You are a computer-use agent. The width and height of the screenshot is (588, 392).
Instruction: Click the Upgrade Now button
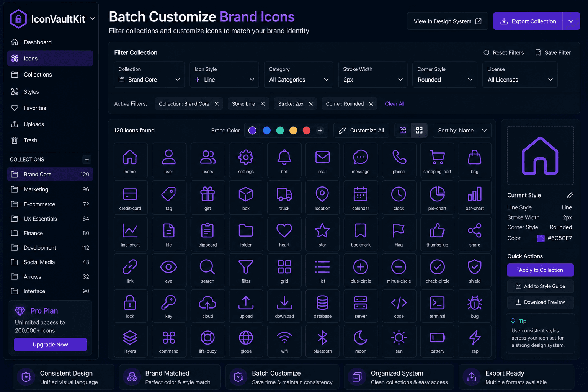[50, 345]
